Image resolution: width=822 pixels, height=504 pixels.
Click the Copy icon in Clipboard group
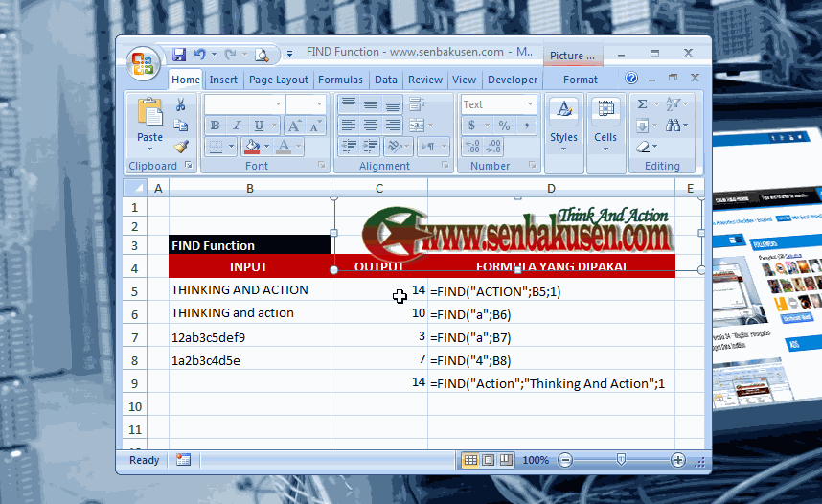tap(181, 126)
